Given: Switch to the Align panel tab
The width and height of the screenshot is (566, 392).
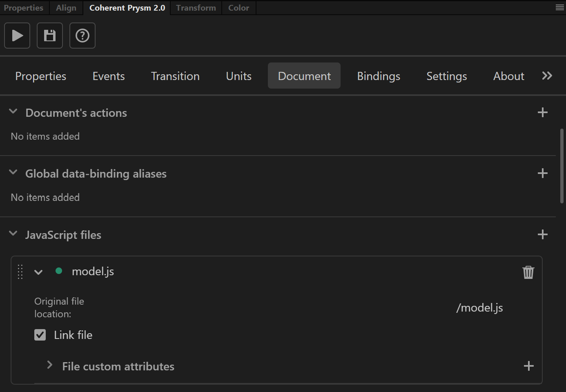Looking at the screenshot, I should (x=66, y=8).
